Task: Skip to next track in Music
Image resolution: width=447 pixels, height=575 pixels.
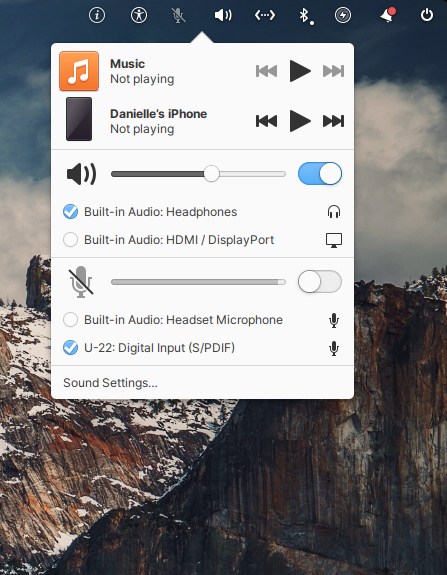Action: point(333,71)
